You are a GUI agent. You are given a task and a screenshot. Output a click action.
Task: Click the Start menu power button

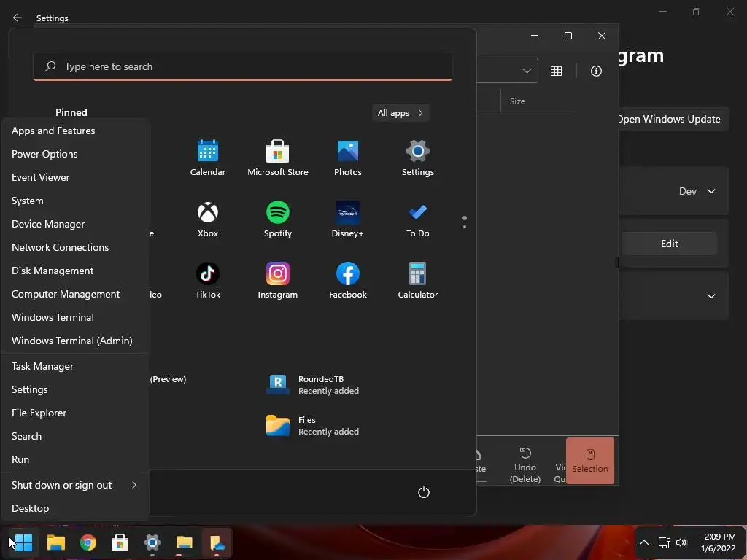pos(424,492)
